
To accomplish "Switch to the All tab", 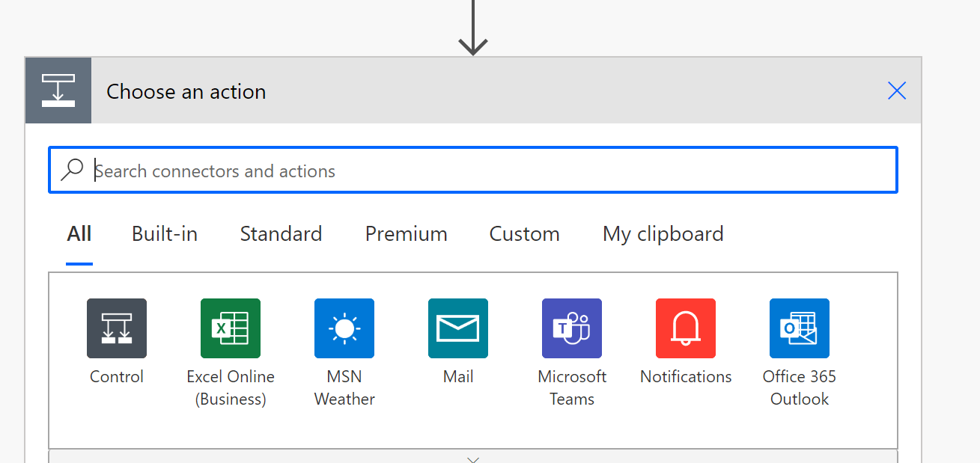I will (x=79, y=234).
